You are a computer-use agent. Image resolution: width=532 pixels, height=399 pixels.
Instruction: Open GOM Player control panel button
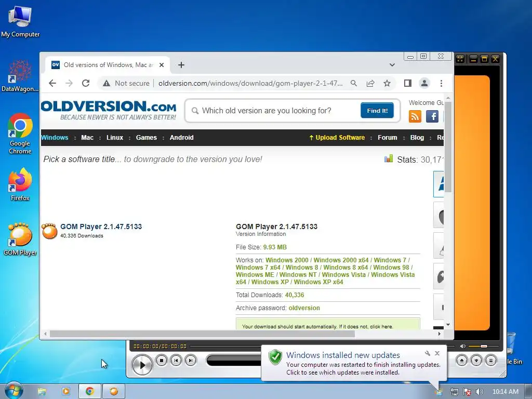point(476,361)
